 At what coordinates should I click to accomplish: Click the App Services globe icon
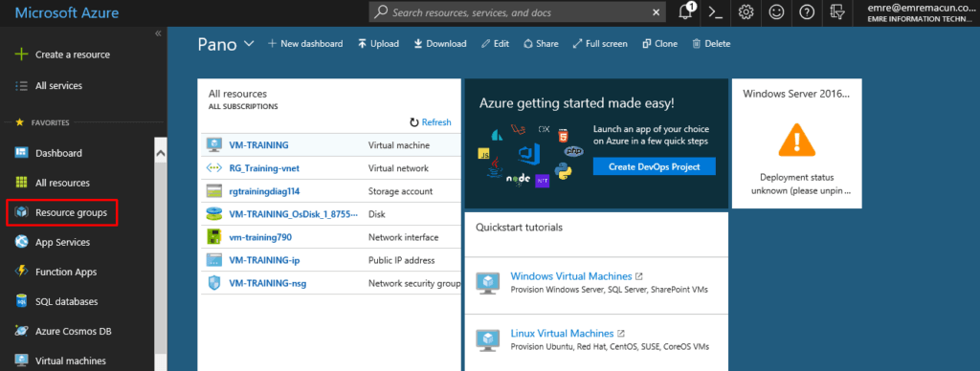(x=22, y=242)
